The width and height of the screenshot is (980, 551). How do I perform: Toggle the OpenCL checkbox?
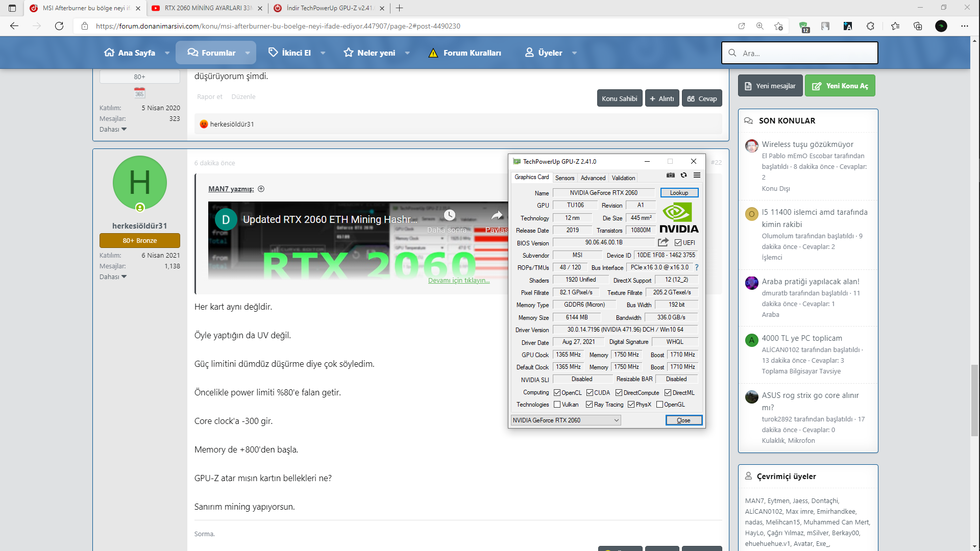tap(557, 393)
